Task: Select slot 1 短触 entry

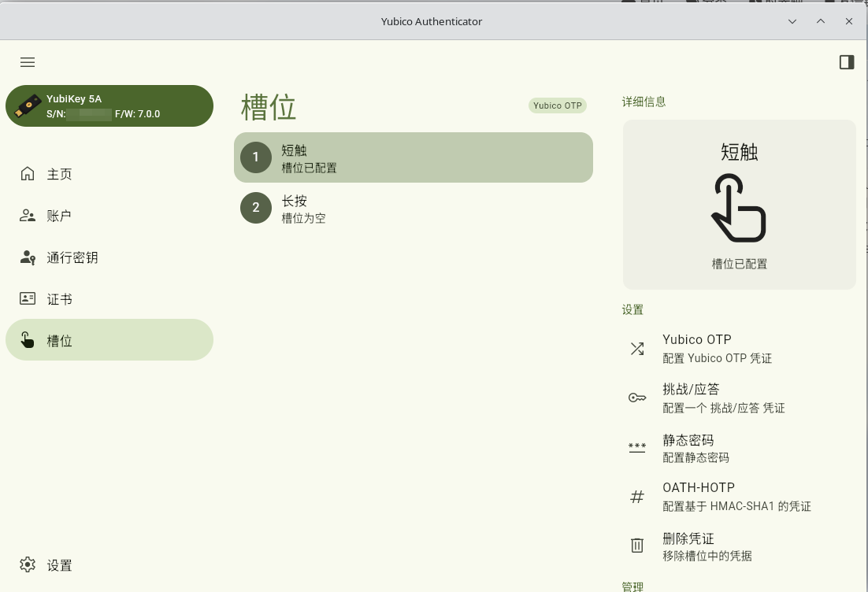Action: 413,157
